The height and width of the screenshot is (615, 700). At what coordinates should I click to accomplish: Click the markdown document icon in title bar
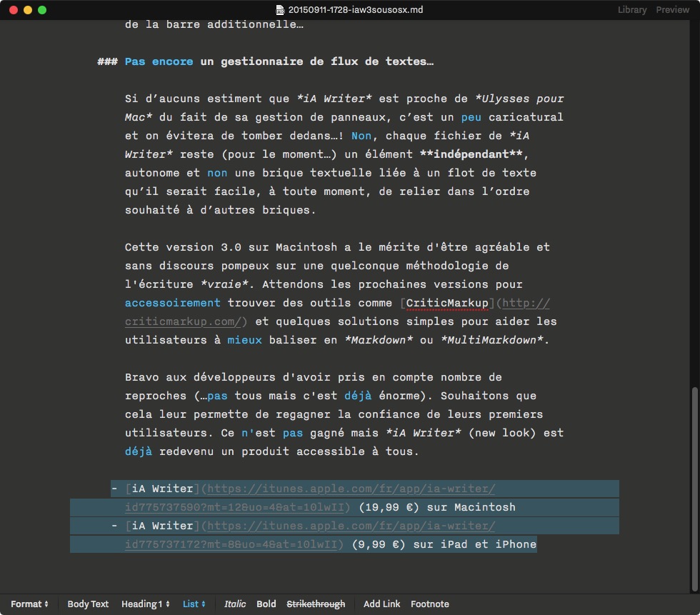click(x=280, y=10)
